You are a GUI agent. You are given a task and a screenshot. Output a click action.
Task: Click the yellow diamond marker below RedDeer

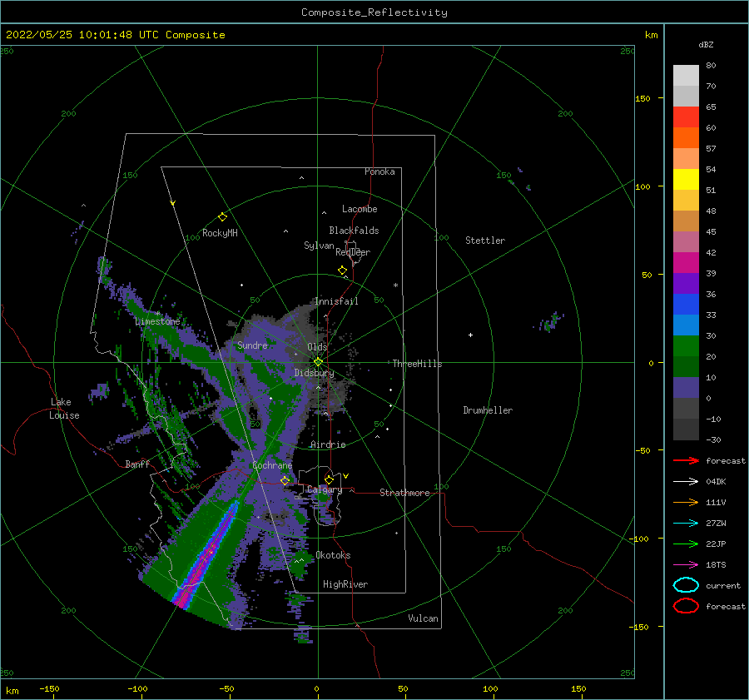[x=343, y=270]
